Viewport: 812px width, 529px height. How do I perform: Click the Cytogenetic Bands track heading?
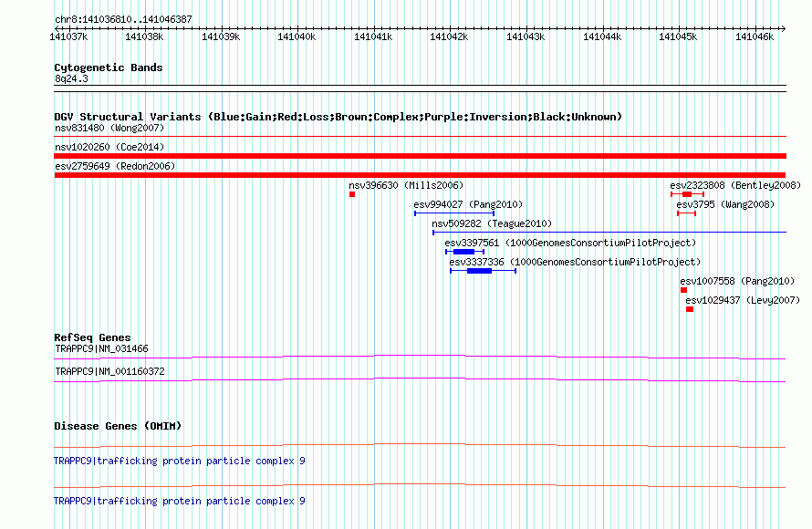point(109,67)
